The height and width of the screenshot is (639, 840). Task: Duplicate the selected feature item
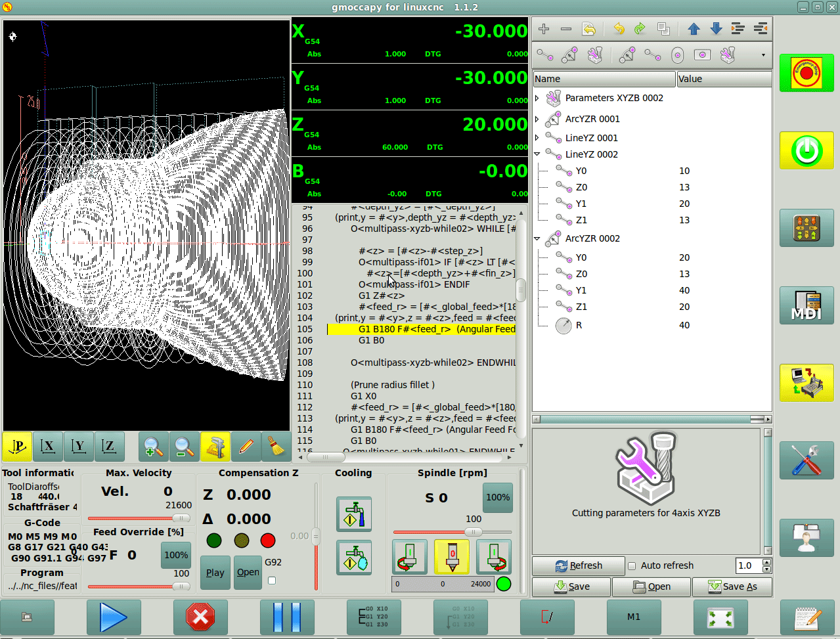pos(663,29)
